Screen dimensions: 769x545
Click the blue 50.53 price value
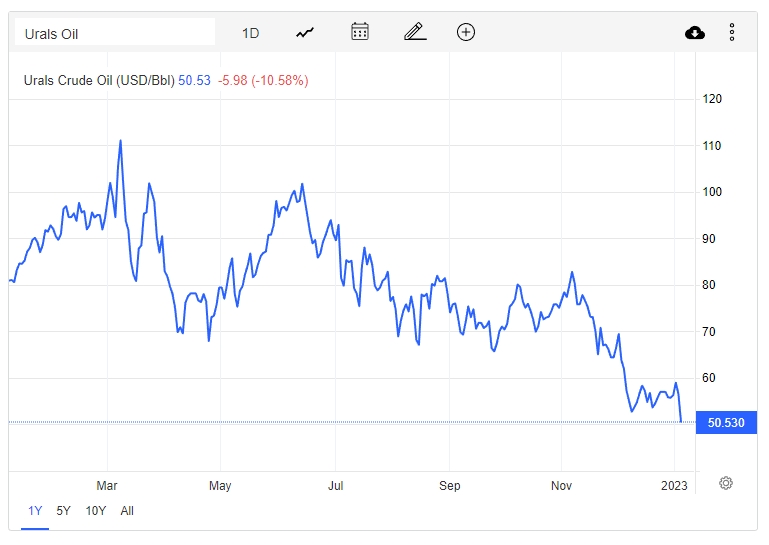pos(194,80)
